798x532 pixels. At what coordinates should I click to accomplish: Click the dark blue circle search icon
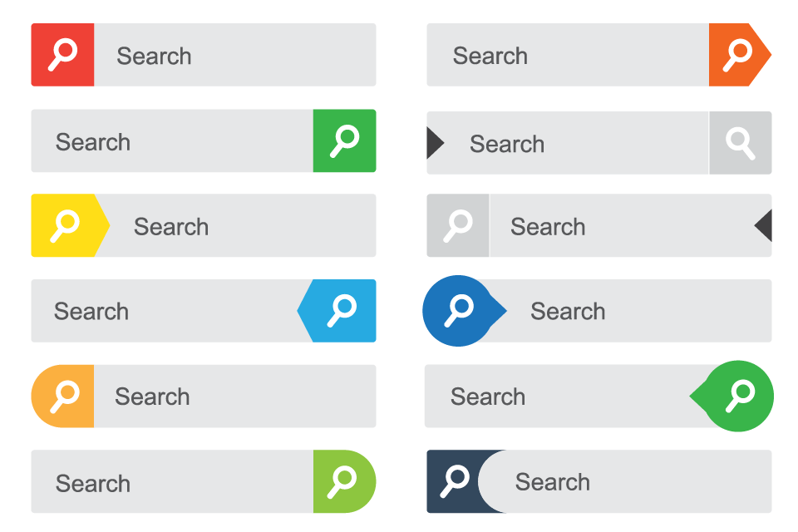click(459, 311)
